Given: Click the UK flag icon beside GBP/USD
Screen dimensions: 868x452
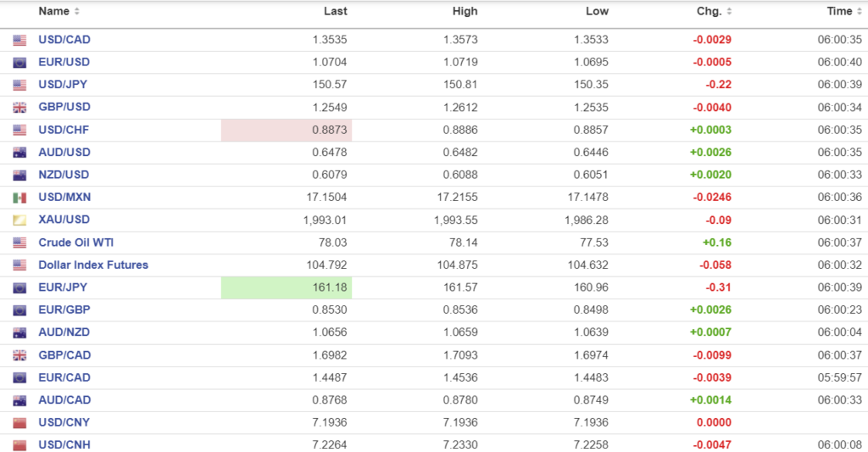Looking at the screenshot, I should pos(19,108).
